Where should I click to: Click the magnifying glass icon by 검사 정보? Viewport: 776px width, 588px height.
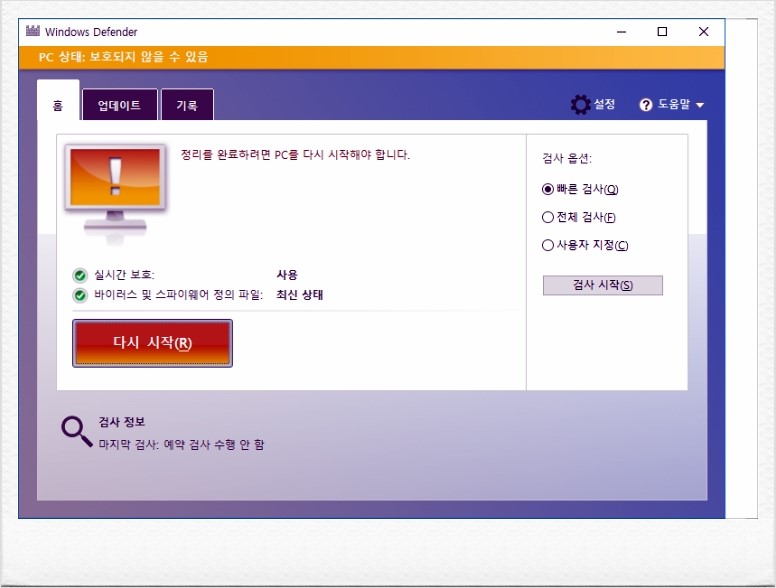[x=77, y=432]
